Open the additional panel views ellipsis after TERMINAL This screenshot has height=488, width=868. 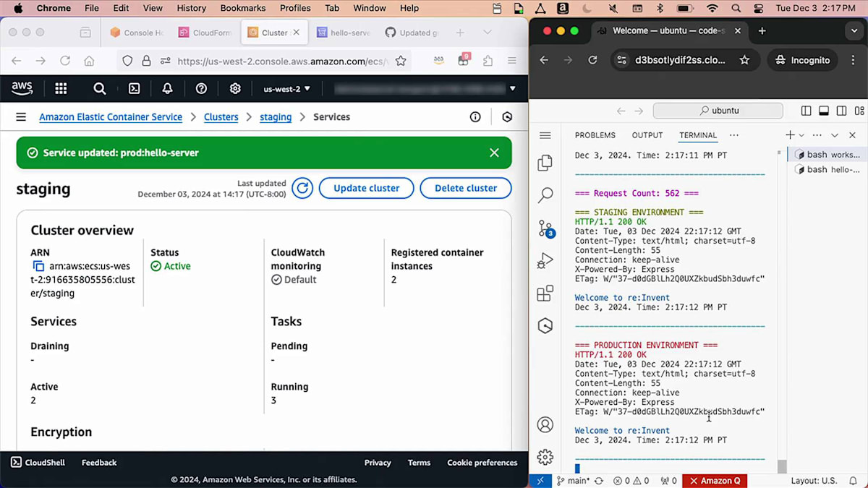tap(734, 135)
